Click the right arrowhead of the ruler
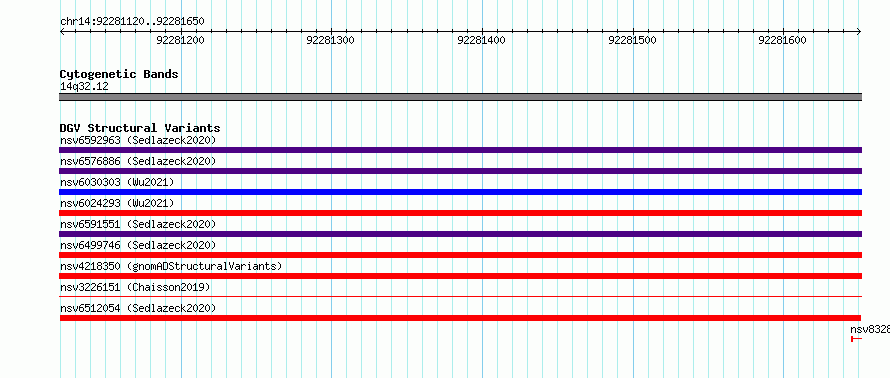 coord(859,32)
